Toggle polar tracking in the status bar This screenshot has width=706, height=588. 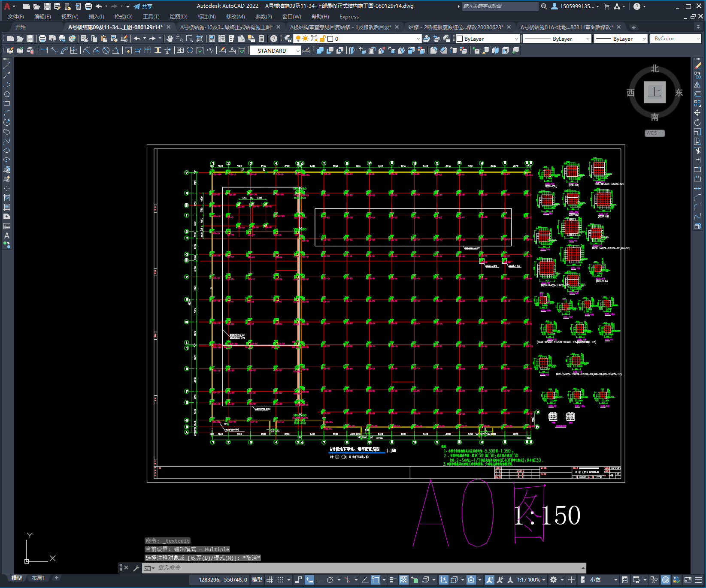click(x=330, y=580)
